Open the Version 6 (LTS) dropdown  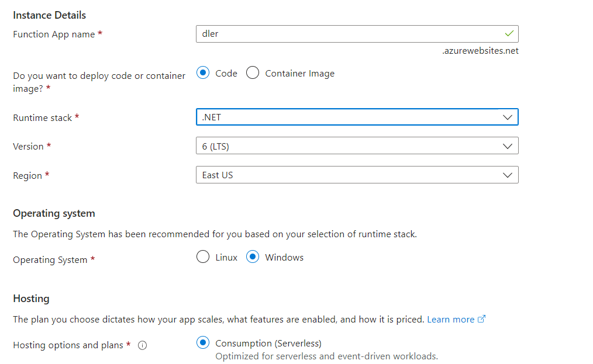tap(357, 146)
